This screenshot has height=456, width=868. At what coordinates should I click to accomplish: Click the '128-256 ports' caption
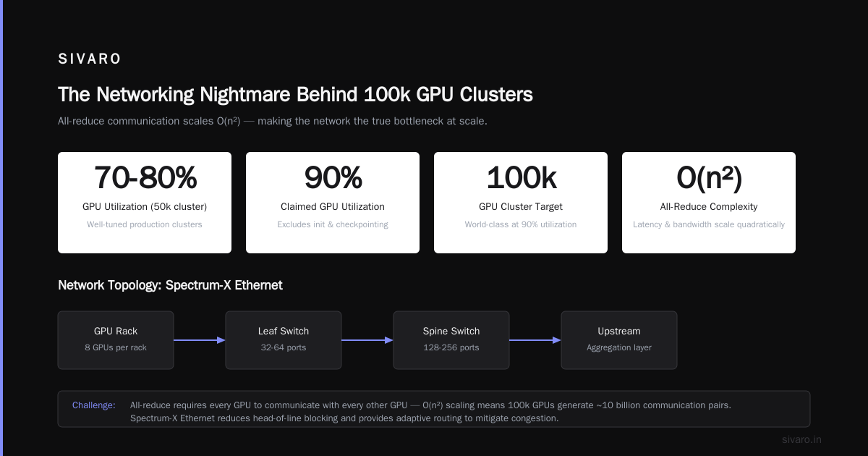(x=451, y=347)
